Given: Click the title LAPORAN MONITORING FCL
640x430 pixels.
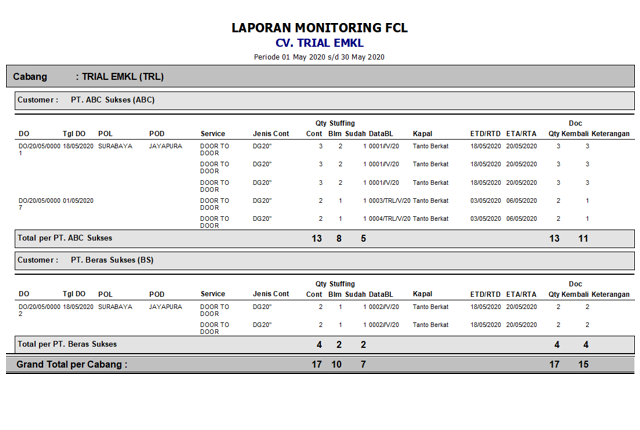Looking at the screenshot, I should click(319, 28).
